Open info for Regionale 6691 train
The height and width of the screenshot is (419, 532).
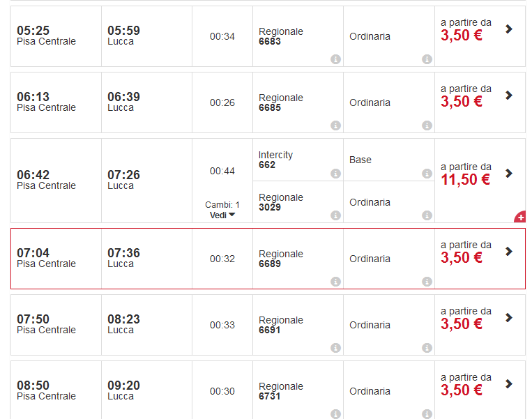pyautogui.click(x=335, y=348)
